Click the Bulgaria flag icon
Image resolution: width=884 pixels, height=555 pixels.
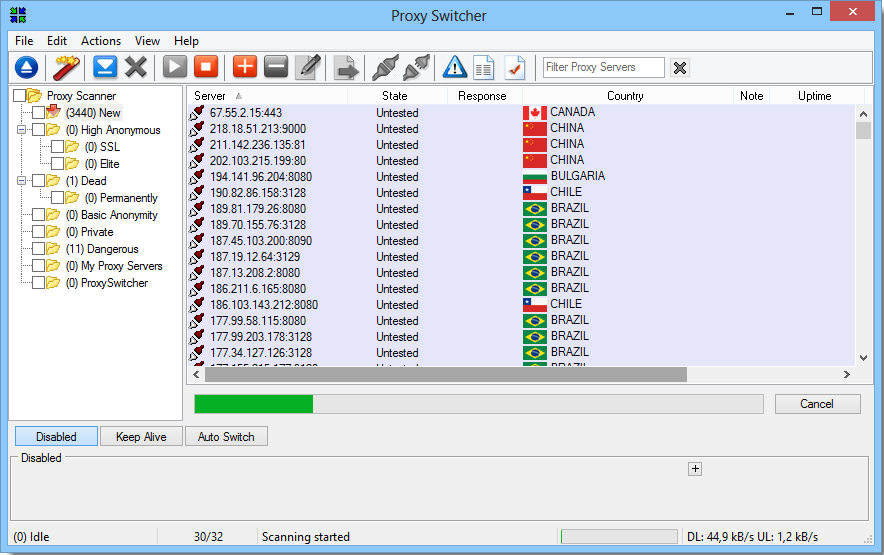(534, 177)
